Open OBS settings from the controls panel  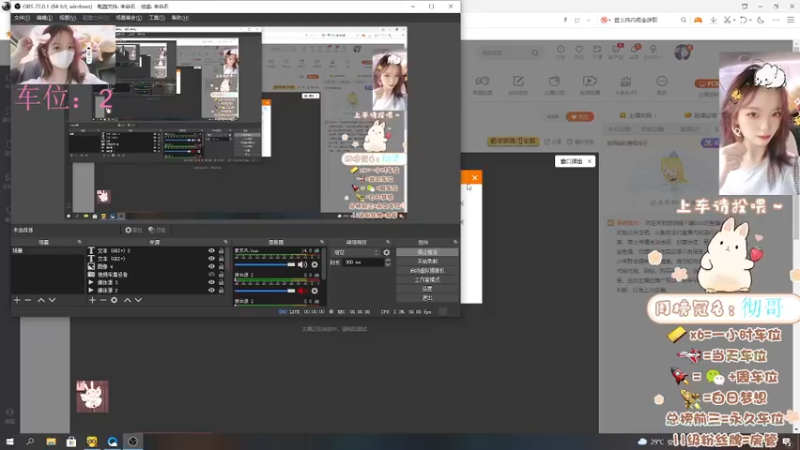(x=427, y=289)
